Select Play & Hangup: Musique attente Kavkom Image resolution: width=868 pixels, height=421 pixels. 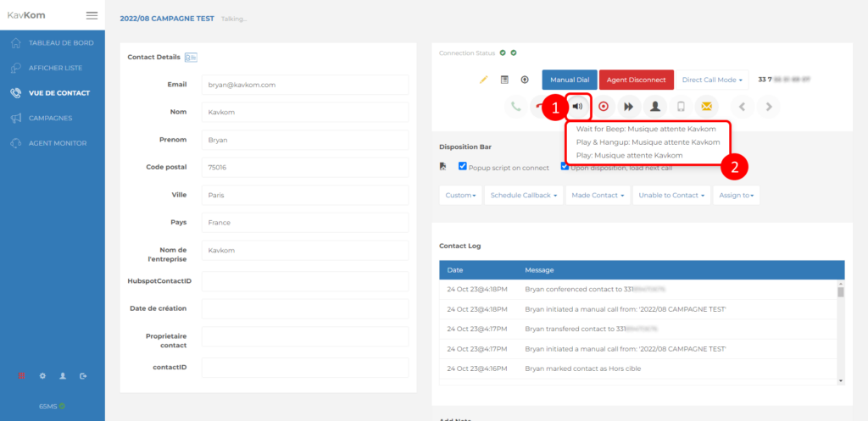point(647,142)
